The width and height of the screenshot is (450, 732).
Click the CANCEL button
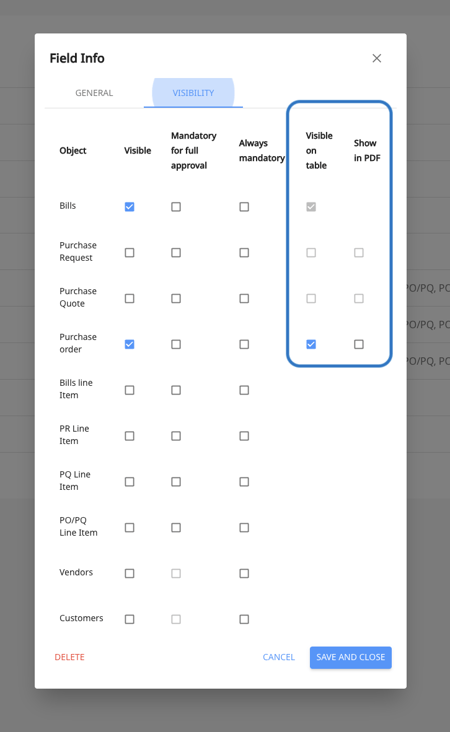279,657
